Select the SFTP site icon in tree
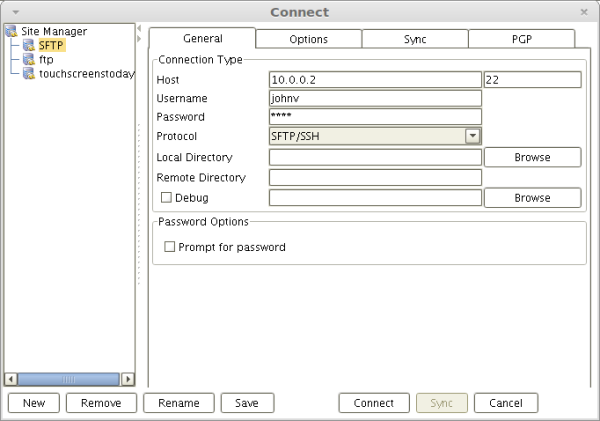The image size is (600, 421). 29,45
